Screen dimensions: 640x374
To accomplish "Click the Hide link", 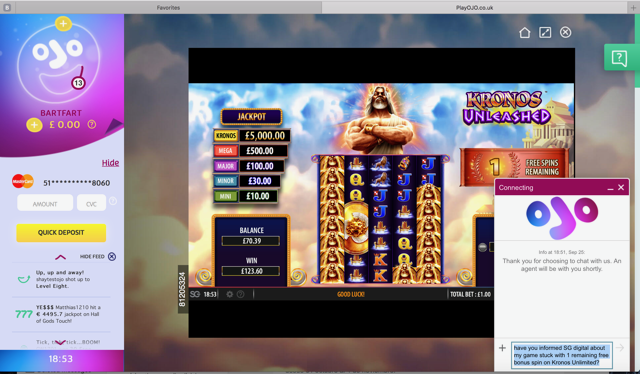I will 110,163.
